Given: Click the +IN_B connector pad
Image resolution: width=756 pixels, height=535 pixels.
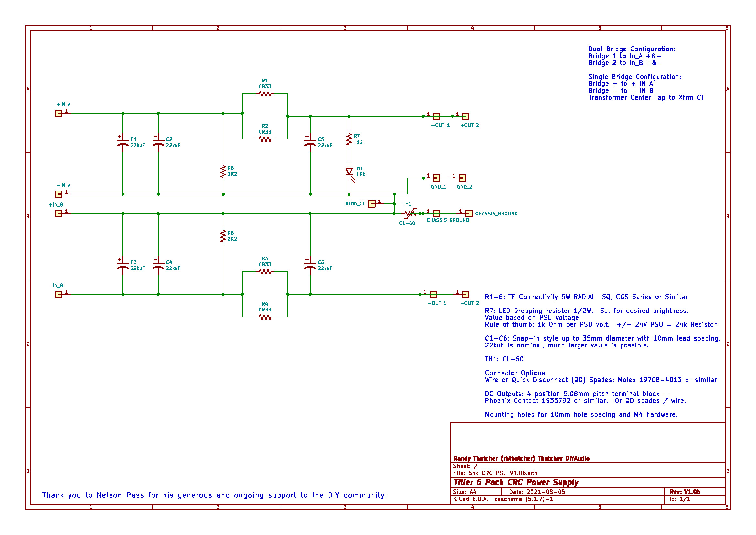Looking at the screenshot, I should coord(58,213).
